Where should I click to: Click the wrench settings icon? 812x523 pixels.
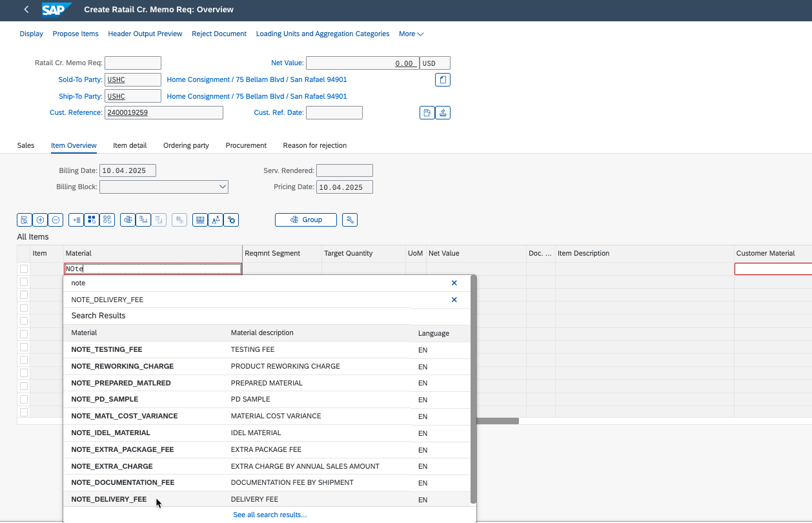350,220
